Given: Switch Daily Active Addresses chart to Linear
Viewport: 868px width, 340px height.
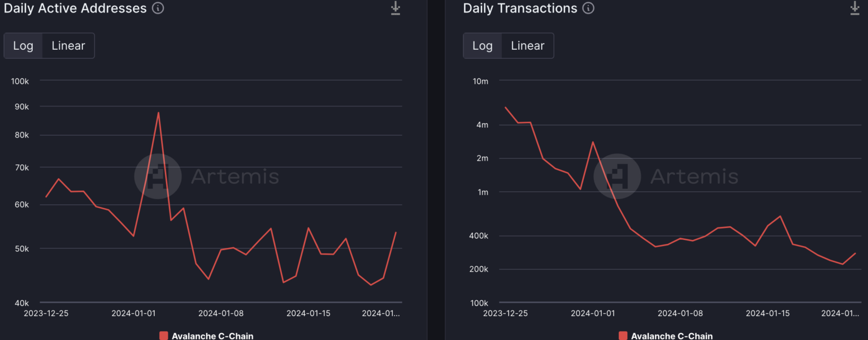Looking at the screenshot, I should 68,46.
